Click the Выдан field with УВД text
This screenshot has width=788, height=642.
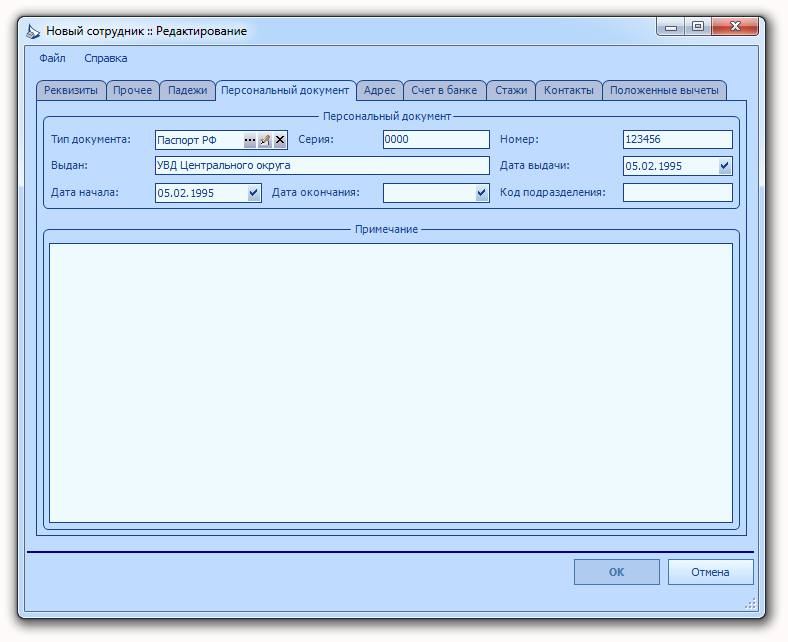coord(322,165)
